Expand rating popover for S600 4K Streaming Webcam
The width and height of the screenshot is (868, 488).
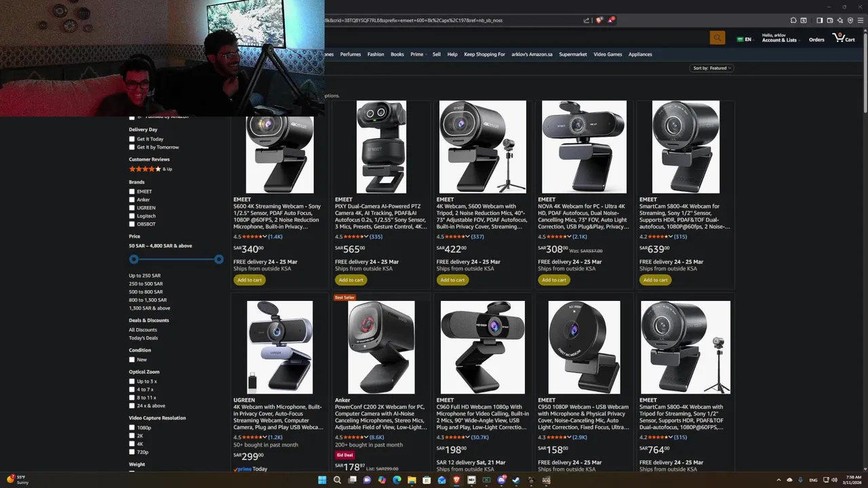click(x=264, y=237)
